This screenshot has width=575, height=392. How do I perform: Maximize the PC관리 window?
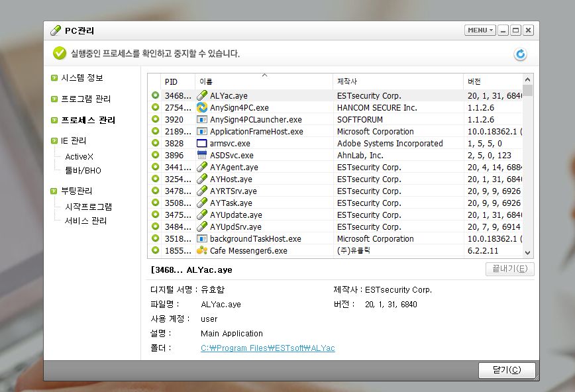pos(515,30)
